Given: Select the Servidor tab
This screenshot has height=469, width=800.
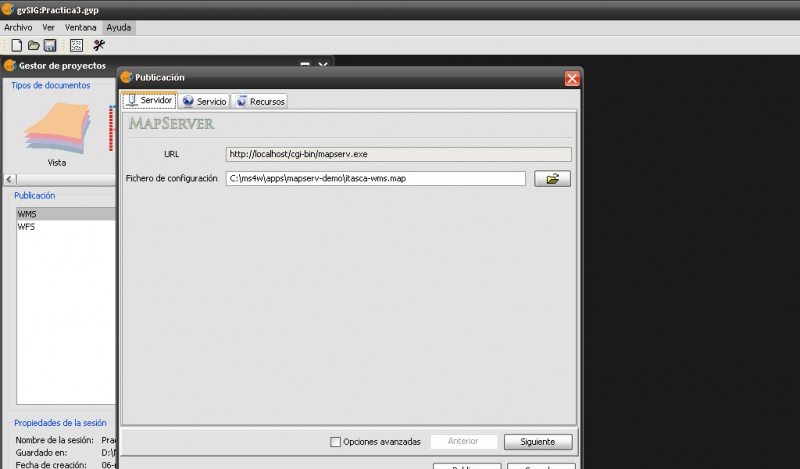Looking at the screenshot, I should [149, 101].
